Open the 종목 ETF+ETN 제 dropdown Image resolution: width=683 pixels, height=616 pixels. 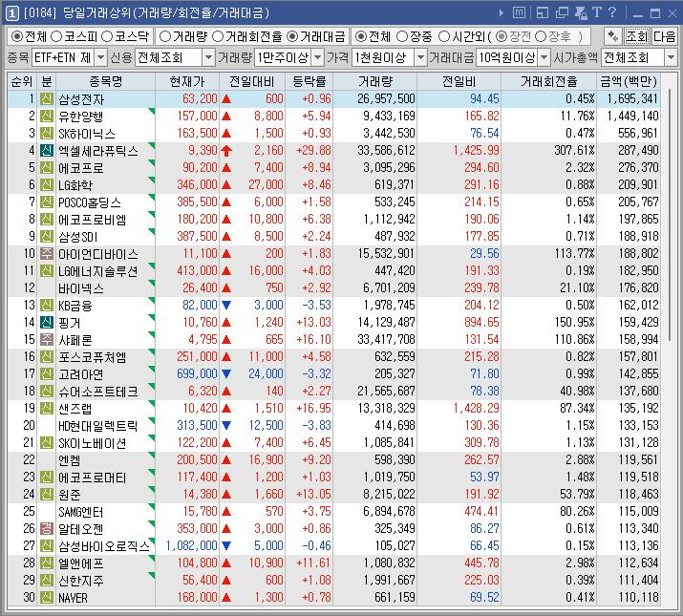coord(100,57)
